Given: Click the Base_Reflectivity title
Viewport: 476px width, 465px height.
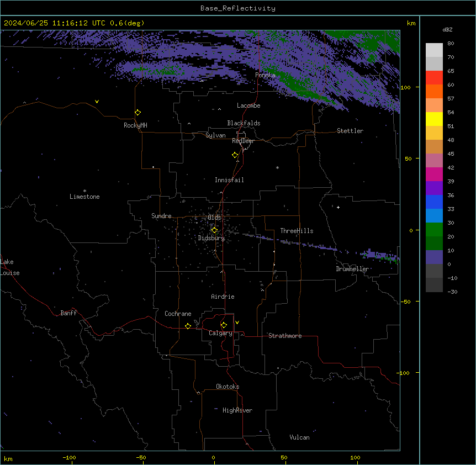Looking at the screenshot, I should [x=238, y=8].
